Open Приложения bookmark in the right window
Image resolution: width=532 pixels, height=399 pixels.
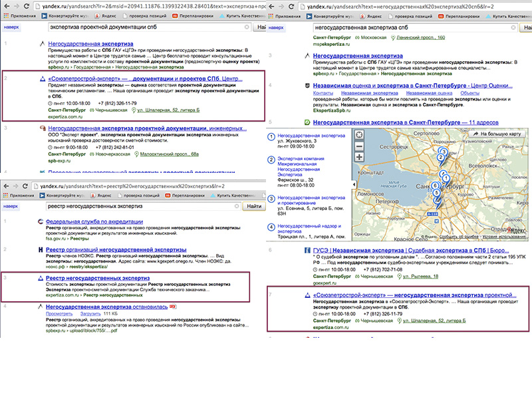click(x=285, y=16)
